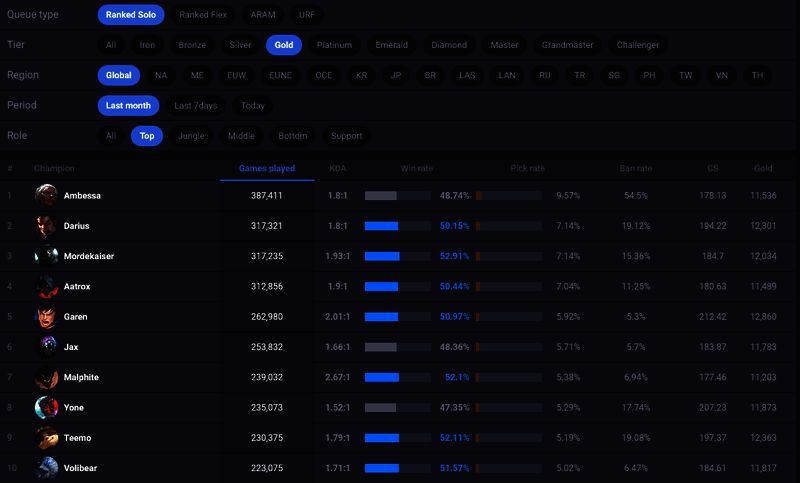The height and width of the screenshot is (483, 800).
Task: Click Teemo champion portrait
Action: pos(46,438)
